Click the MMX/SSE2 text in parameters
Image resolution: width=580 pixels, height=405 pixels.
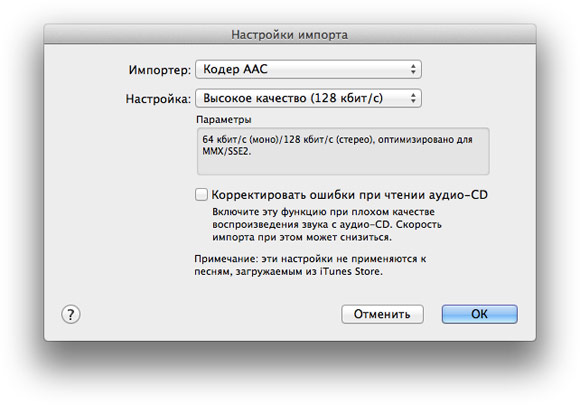point(226,151)
